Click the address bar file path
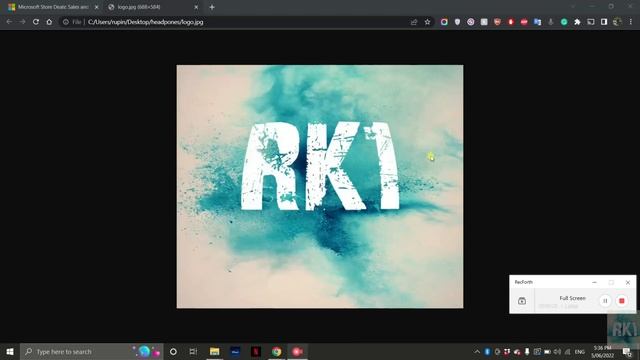The width and height of the screenshot is (640, 360). click(145, 22)
